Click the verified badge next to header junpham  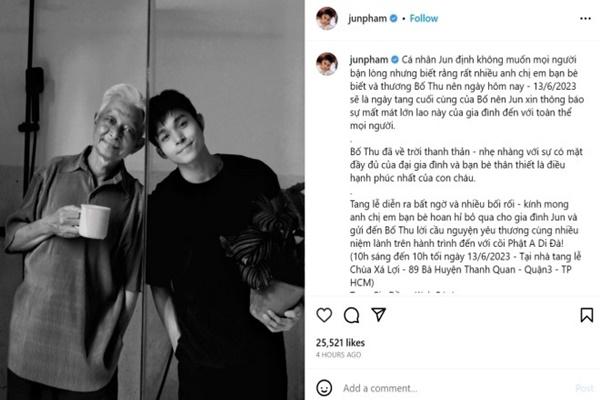click(x=393, y=18)
